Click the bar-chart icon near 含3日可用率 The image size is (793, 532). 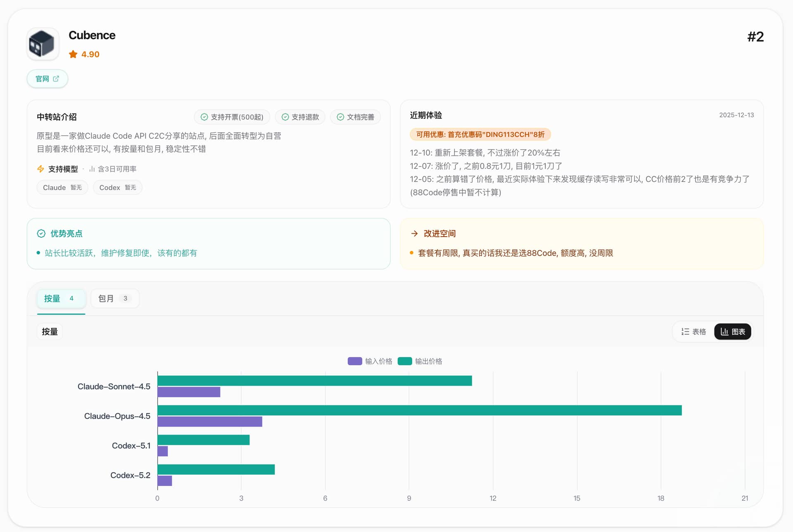coord(92,169)
